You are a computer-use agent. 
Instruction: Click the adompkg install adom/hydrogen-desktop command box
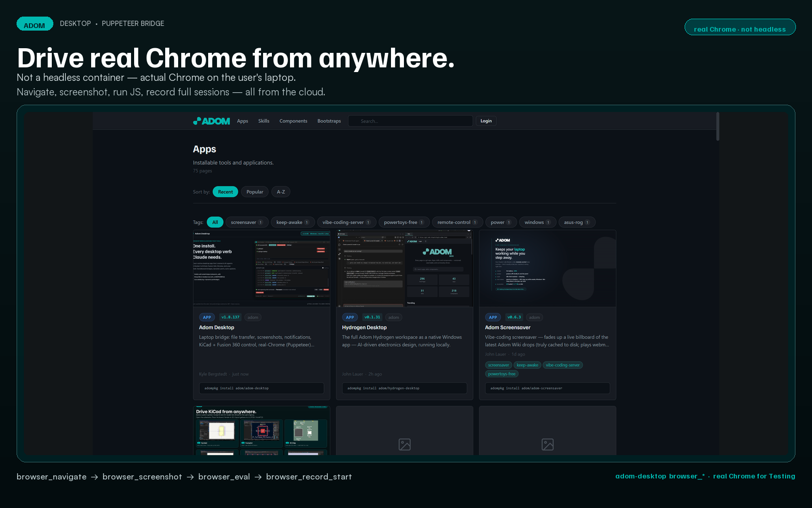(x=404, y=388)
